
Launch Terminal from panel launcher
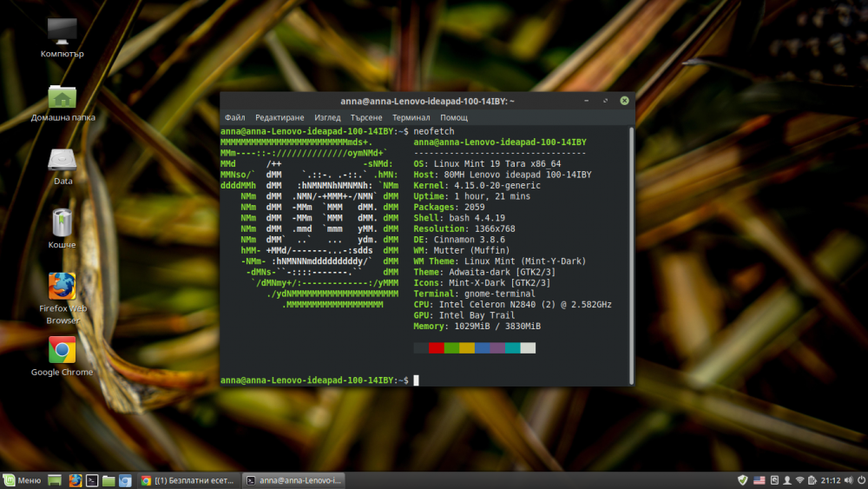click(92, 480)
